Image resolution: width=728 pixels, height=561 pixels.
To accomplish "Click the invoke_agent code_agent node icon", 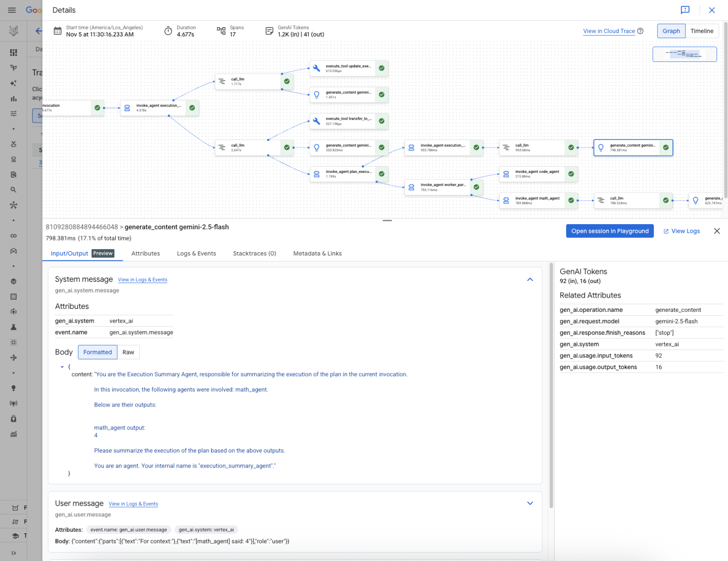I will point(506,174).
